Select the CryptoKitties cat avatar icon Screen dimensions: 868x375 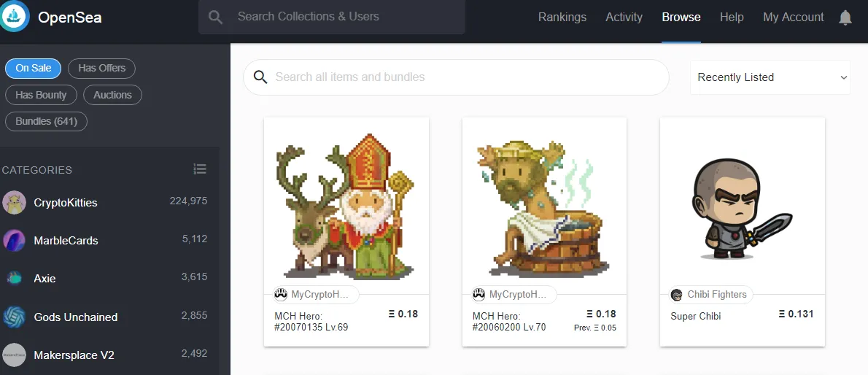point(14,202)
